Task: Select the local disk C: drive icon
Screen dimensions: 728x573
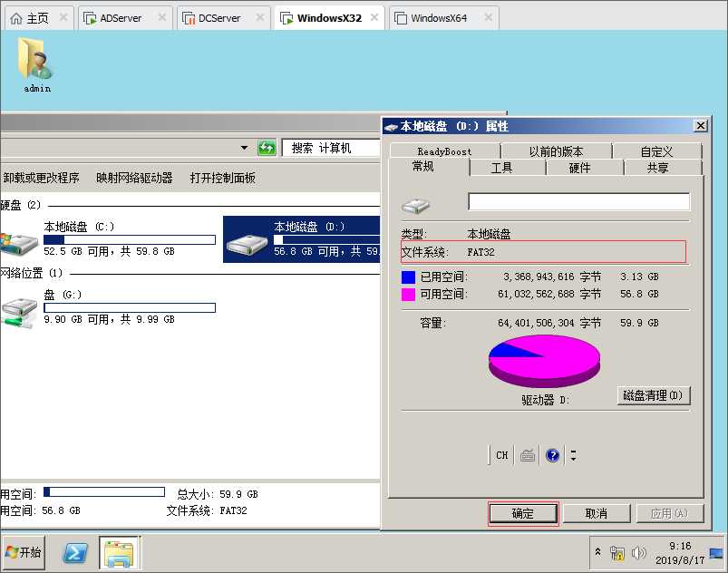Action: coord(18,243)
